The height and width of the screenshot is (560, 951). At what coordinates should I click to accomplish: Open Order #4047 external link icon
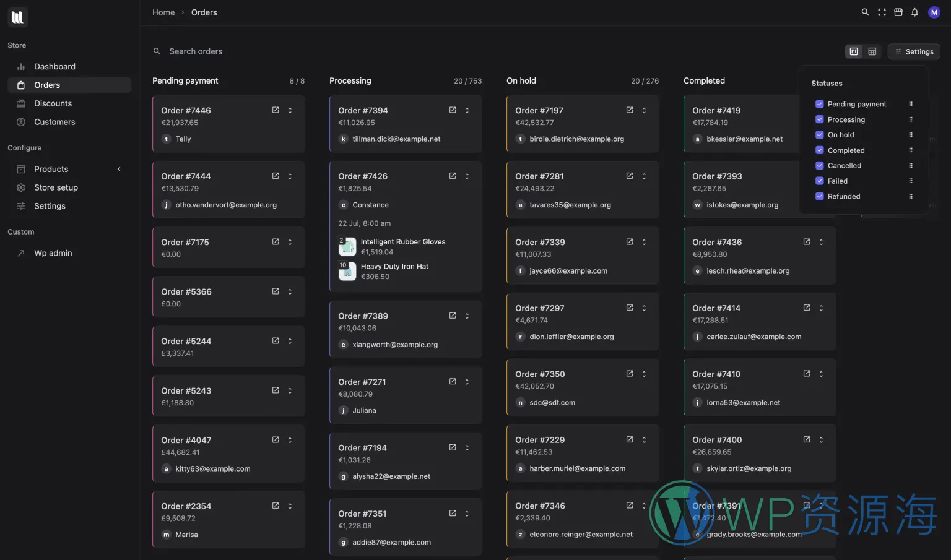[x=276, y=440]
